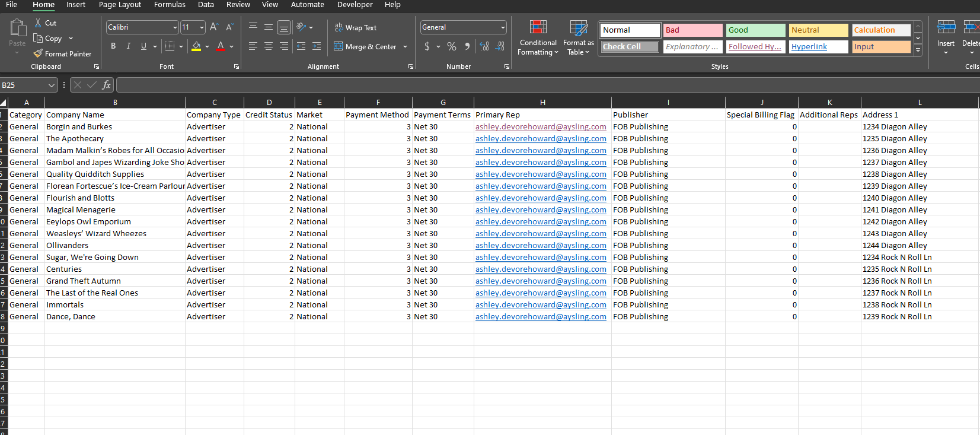
Task: Apply cell borders icon
Action: (x=170, y=46)
